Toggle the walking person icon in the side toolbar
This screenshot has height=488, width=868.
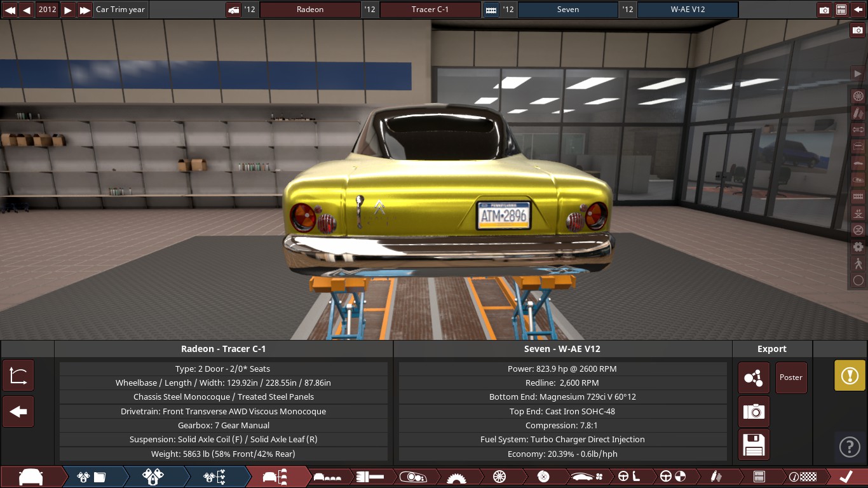pos(858,263)
